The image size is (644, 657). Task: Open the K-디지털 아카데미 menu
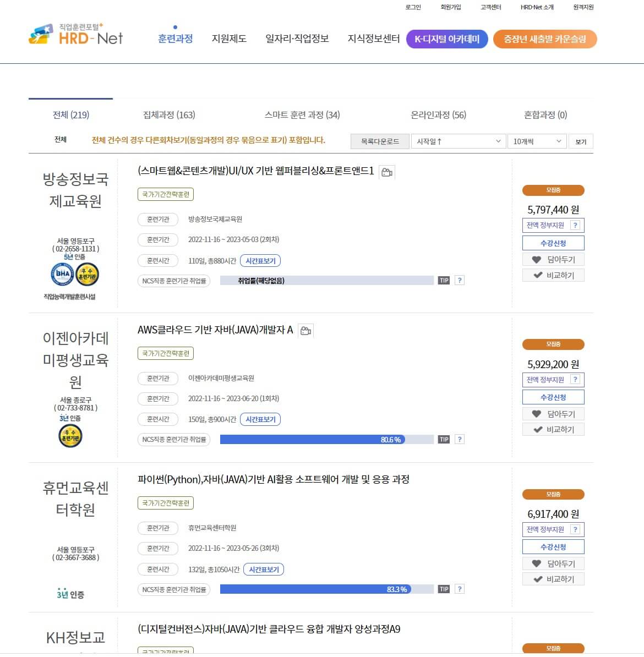447,39
